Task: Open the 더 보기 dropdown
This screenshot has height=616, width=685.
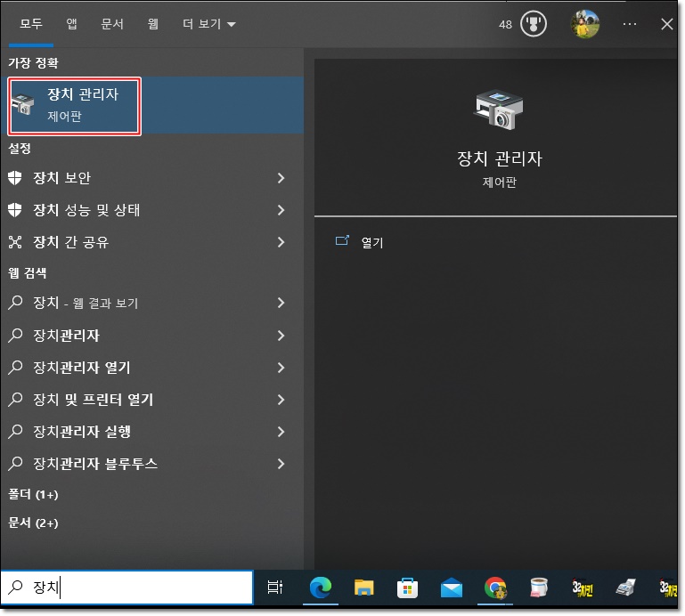Action: (x=208, y=23)
